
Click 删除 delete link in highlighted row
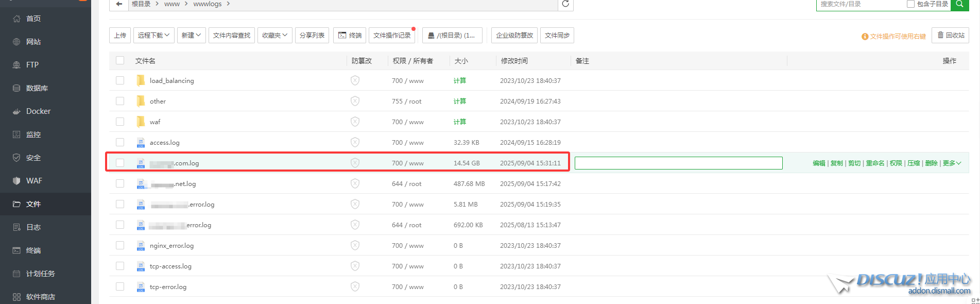pos(931,163)
